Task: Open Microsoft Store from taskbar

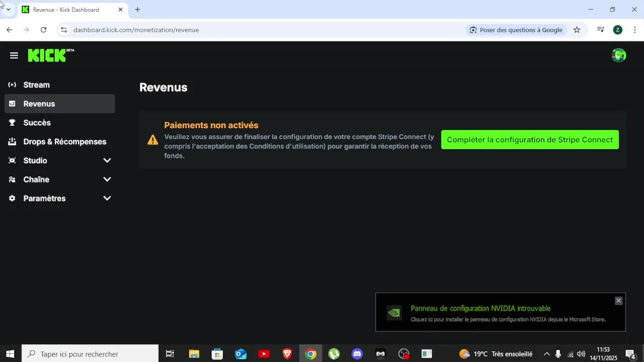Action: (x=217, y=354)
